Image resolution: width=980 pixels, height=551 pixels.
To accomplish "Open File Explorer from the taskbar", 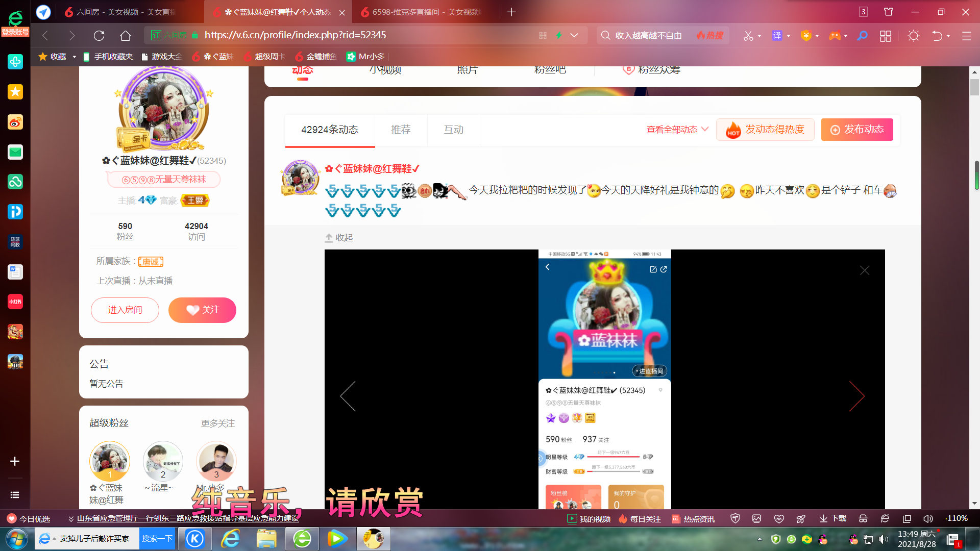I will pos(266,539).
